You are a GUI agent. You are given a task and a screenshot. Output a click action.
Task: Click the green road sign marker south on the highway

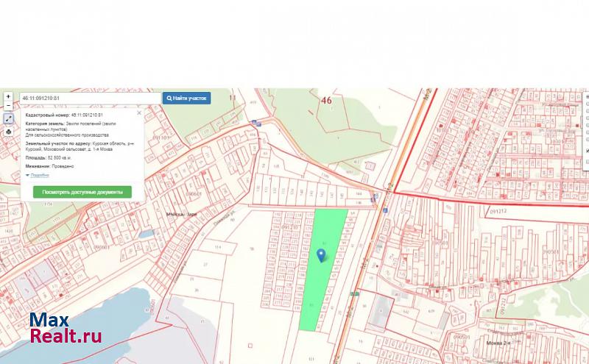click(355, 293)
